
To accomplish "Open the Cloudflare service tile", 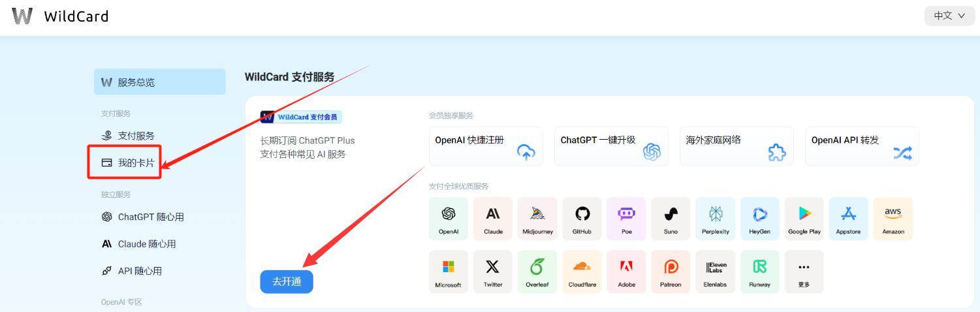I will click(x=582, y=272).
